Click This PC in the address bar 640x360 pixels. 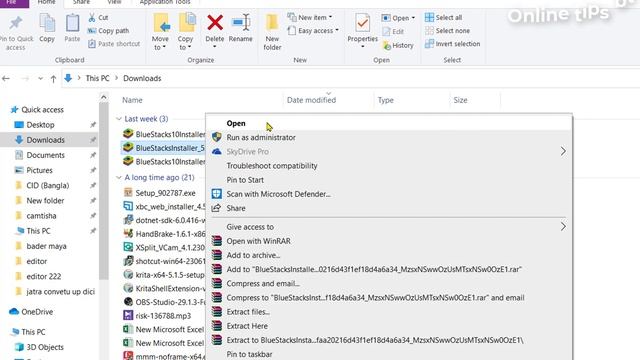98,78
